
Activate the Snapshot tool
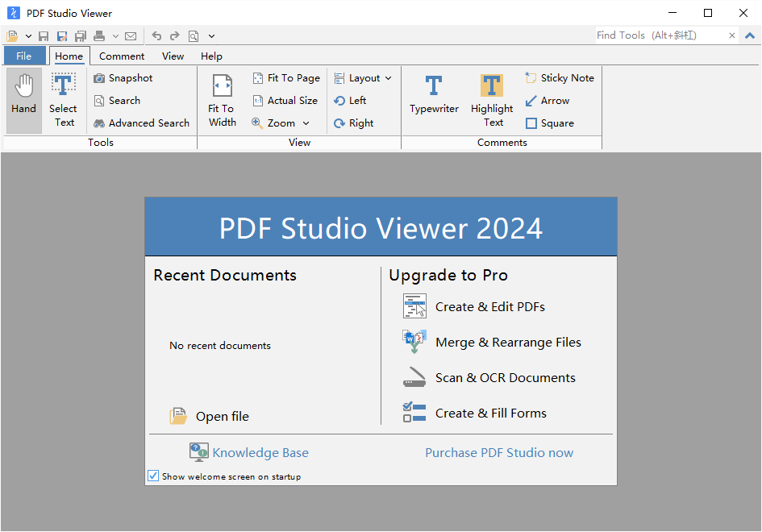(123, 78)
